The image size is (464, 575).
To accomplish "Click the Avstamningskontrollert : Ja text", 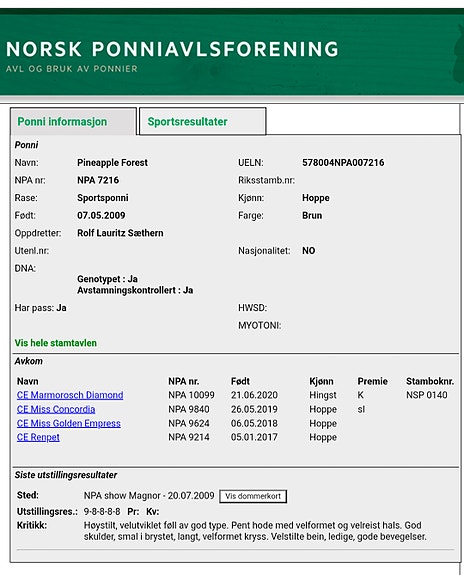I will pyautogui.click(x=135, y=290).
